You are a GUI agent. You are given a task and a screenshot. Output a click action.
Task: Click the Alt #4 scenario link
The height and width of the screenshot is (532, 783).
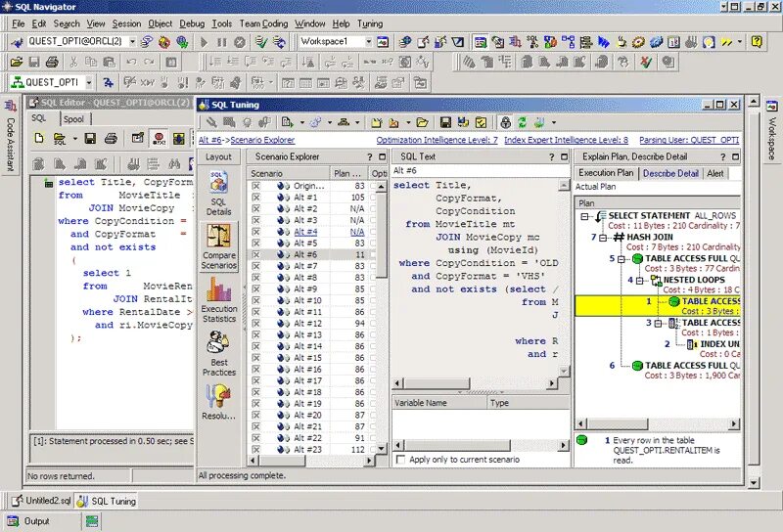tap(305, 232)
